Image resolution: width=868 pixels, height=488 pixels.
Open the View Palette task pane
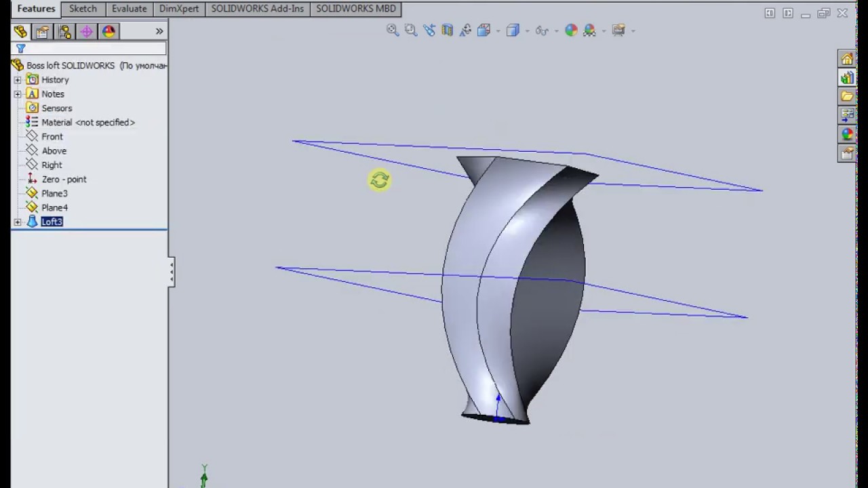(847, 115)
